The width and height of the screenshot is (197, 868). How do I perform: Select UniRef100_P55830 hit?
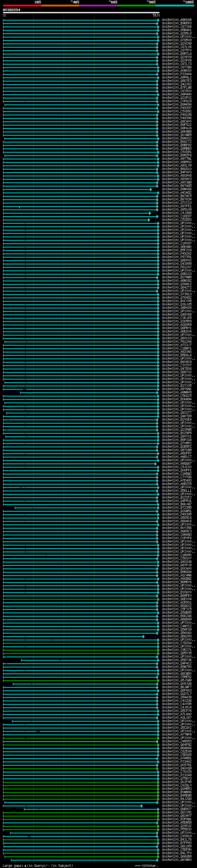pyautogui.click(x=177, y=829)
